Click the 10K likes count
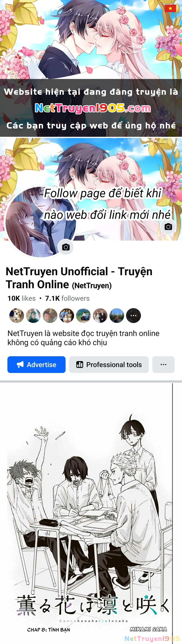This screenshot has width=182, height=644. 22,298
